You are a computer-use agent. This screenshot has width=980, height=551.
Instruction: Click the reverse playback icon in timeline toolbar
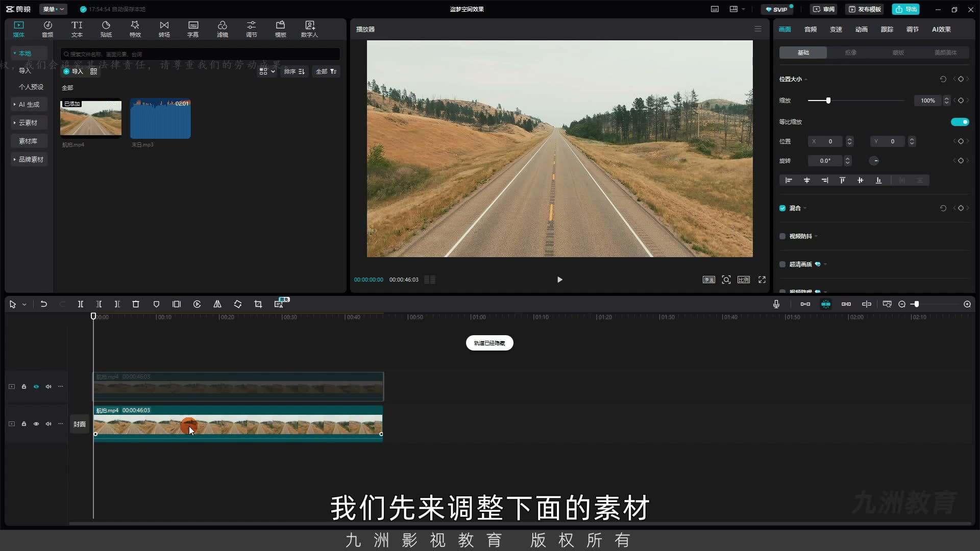point(197,304)
